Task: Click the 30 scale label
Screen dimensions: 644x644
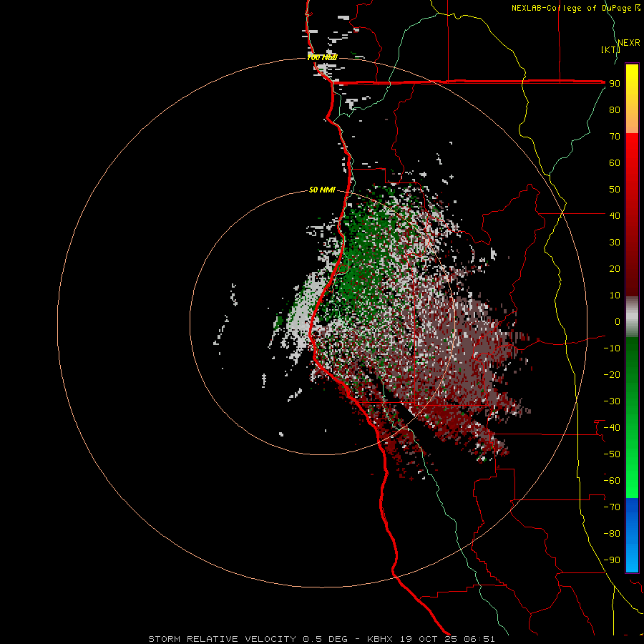Action: point(615,243)
